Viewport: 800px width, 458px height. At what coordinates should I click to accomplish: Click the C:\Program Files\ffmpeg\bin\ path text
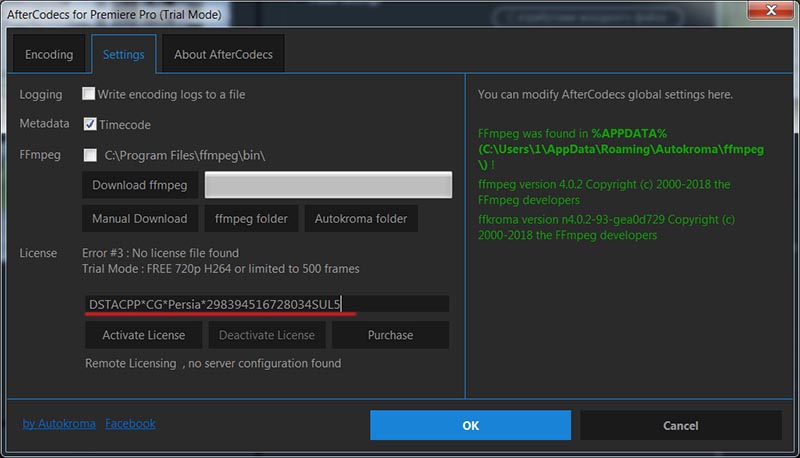pos(185,156)
